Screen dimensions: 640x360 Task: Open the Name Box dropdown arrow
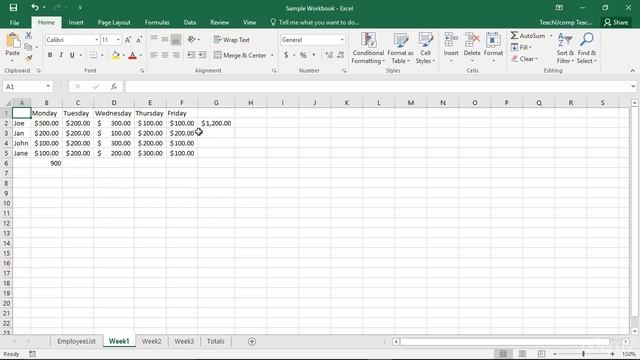pyautogui.click(x=48, y=87)
